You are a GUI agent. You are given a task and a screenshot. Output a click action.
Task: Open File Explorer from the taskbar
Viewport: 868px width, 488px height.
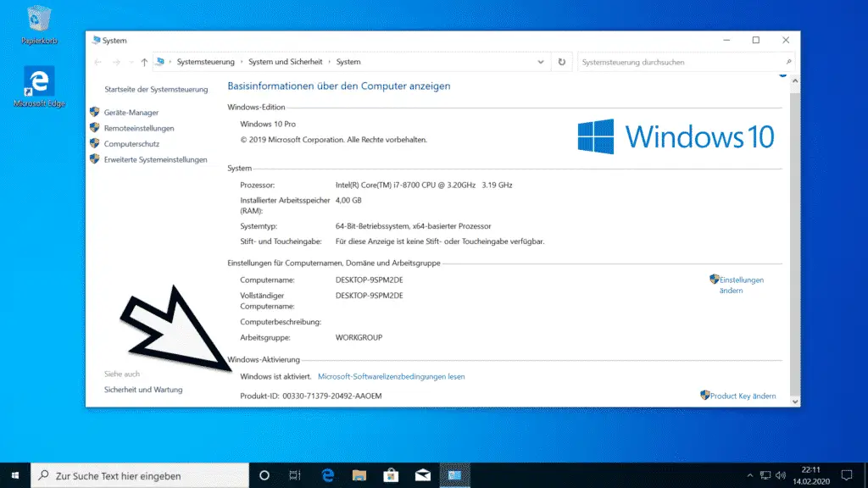coord(359,475)
